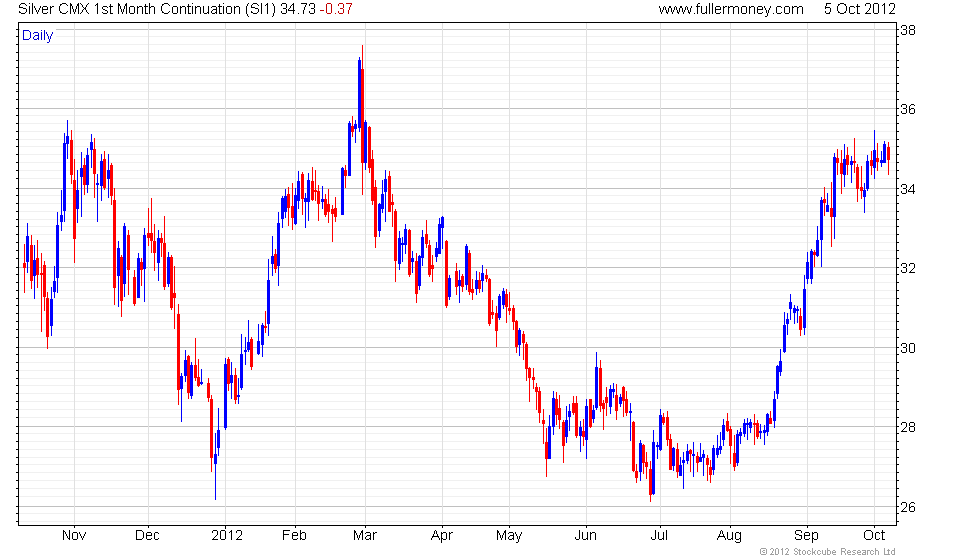Image resolution: width=980 pixels, height=560 pixels.
Task: Click the 26 price axis label
Action: (x=908, y=507)
